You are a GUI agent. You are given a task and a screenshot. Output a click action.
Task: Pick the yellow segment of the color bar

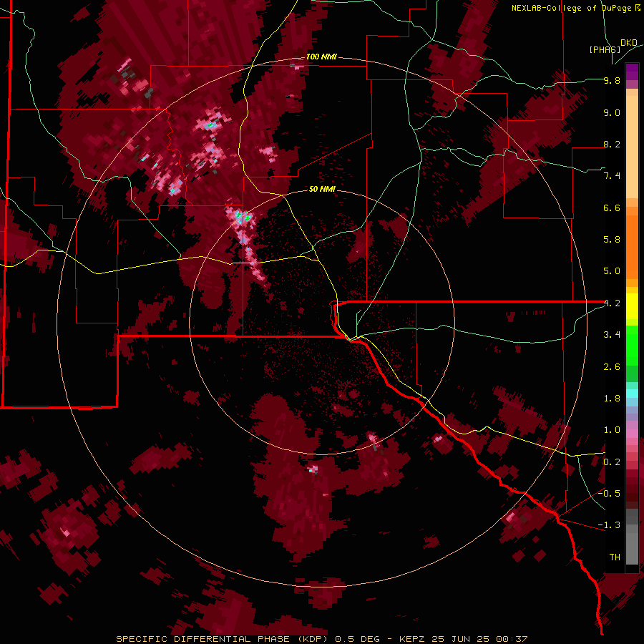[x=632, y=306]
